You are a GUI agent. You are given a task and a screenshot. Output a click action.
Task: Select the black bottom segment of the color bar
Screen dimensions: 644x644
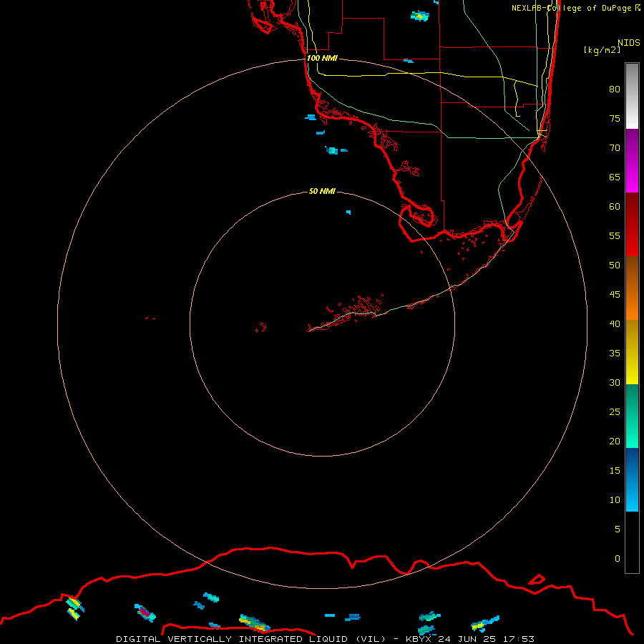click(632, 542)
